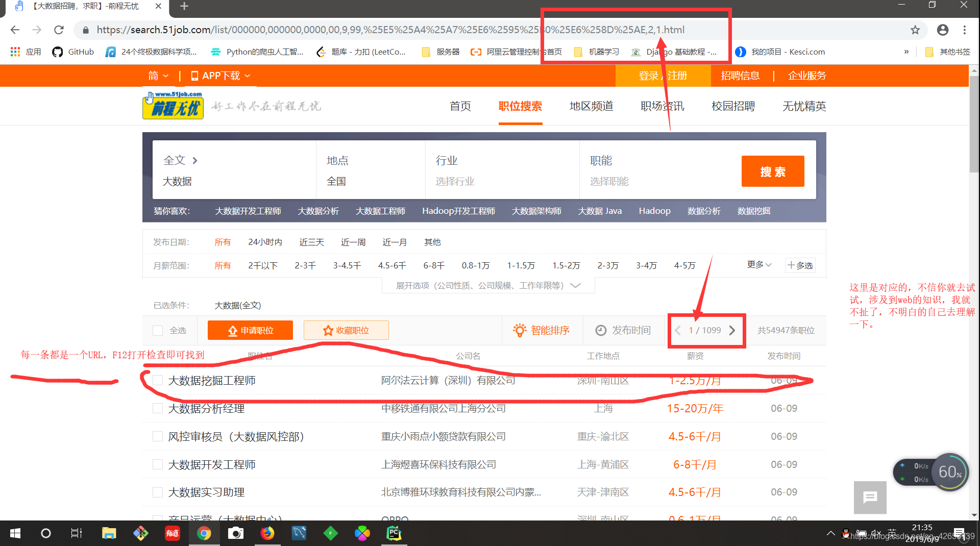The image size is (980, 546).
Task: Expand 展开选项 company filter options
Action: 488,285
